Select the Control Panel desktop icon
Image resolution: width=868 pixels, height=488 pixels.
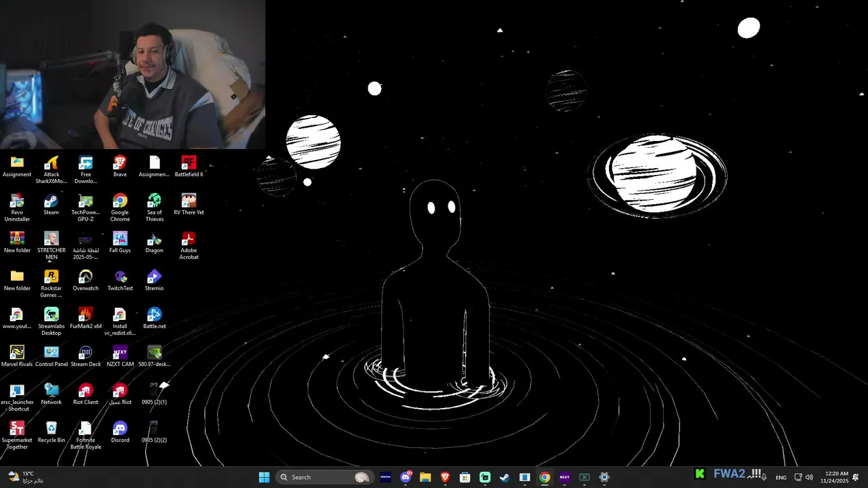tap(52, 357)
